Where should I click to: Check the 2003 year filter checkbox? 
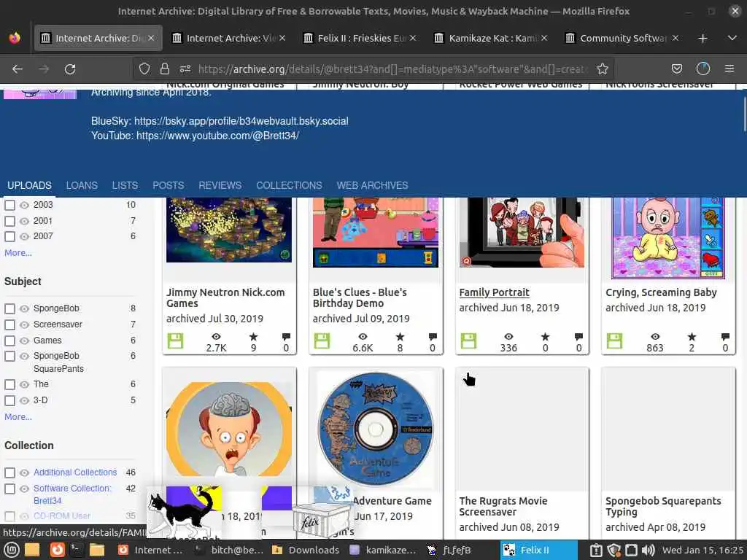point(9,205)
